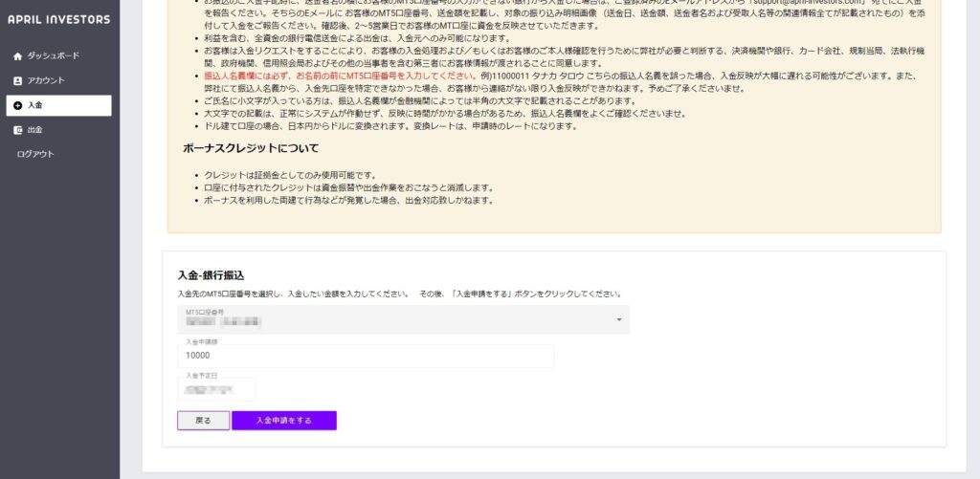Click the ボーナスクレジットについて heading
This screenshot has width=980, height=479.
(x=251, y=148)
